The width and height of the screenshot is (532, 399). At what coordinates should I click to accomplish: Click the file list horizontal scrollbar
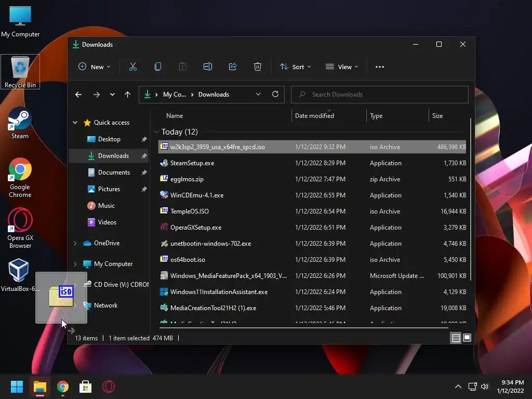[x=303, y=328]
